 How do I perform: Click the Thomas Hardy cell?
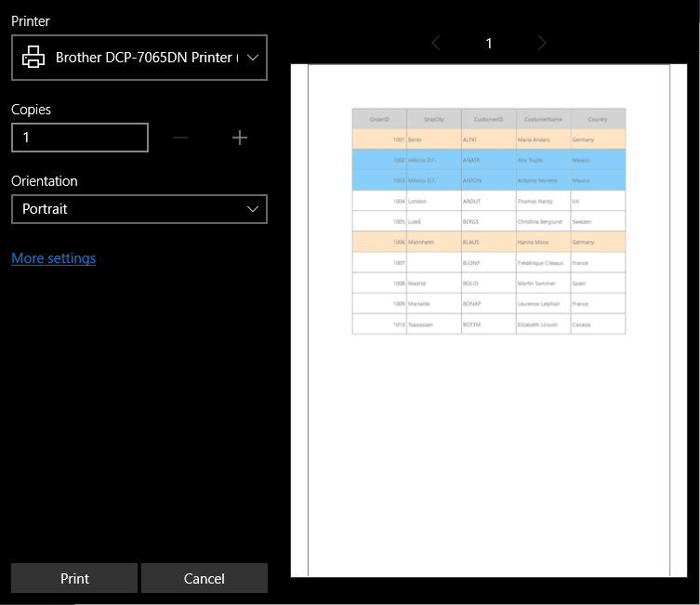[x=543, y=202]
